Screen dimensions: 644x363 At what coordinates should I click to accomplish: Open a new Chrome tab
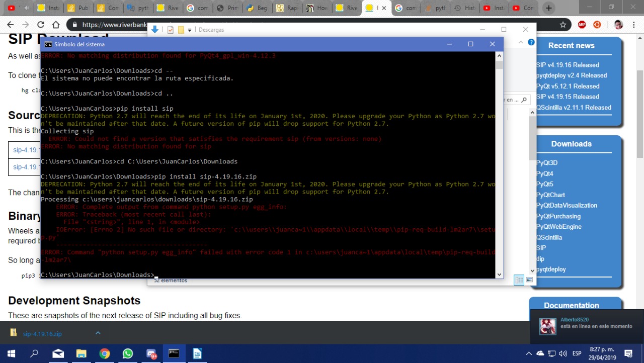click(549, 8)
